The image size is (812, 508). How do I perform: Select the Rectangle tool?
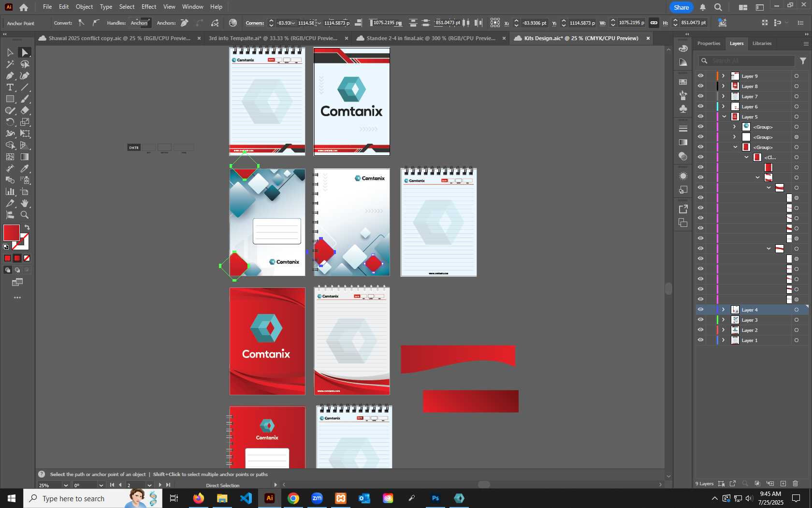(10, 99)
